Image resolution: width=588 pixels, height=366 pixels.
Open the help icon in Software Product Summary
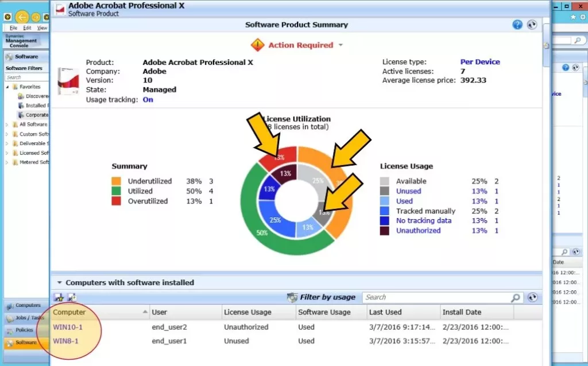pyautogui.click(x=517, y=25)
